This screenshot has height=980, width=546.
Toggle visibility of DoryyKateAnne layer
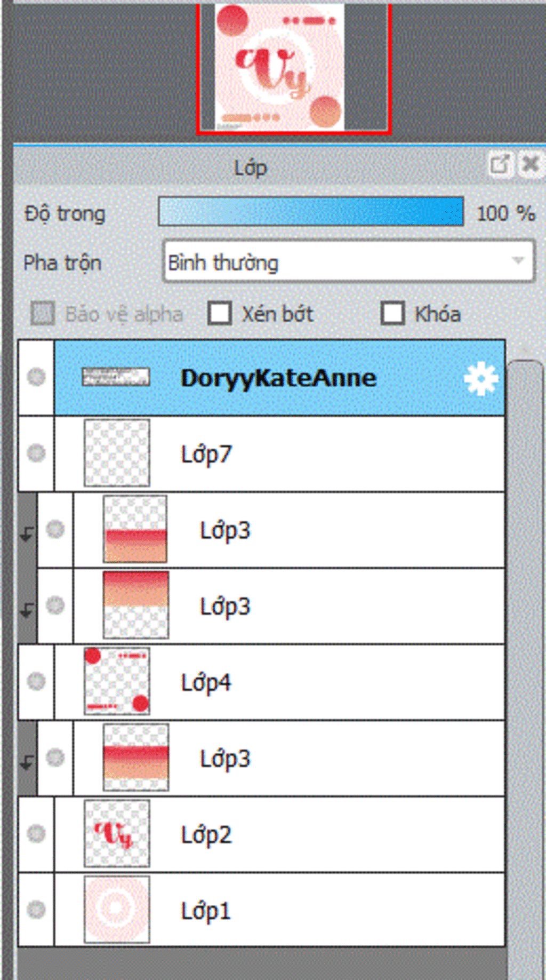[x=36, y=377]
